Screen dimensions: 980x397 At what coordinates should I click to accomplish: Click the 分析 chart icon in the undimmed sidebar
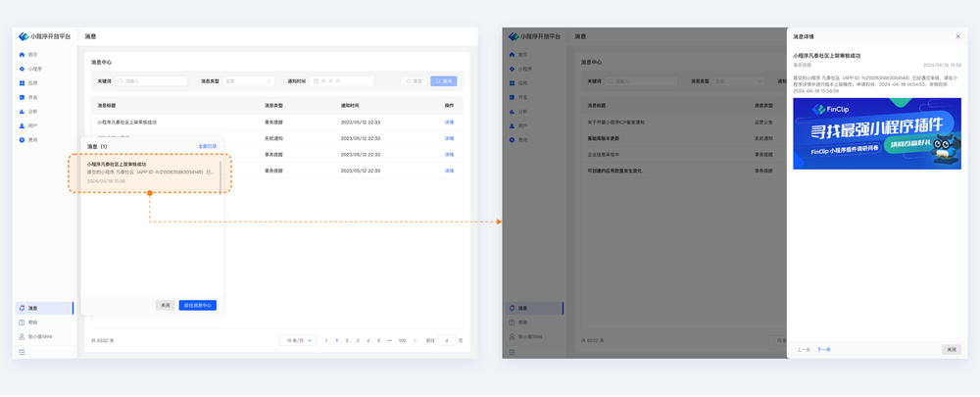22,112
